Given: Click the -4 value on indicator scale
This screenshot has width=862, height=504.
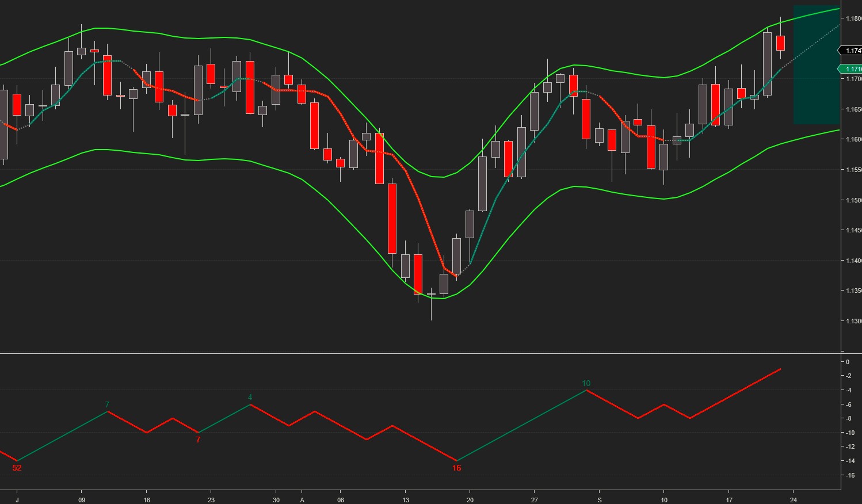Looking at the screenshot, I should pyautogui.click(x=848, y=390).
